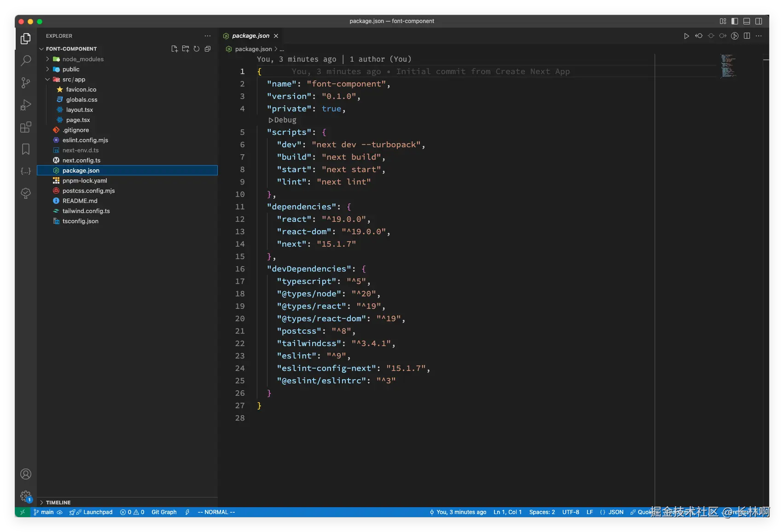Viewport: 784px width, 532px height.
Task: Open the Source Control view
Action: [26, 83]
